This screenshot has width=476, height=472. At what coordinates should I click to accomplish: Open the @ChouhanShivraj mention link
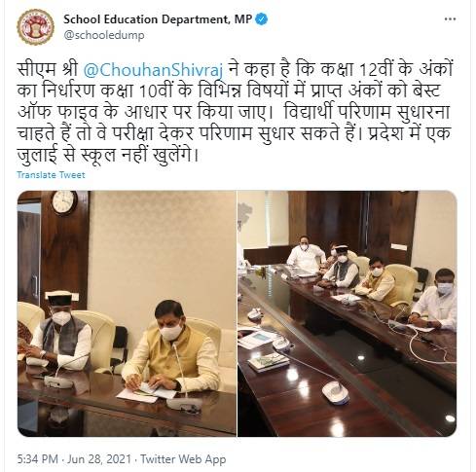pyautogui.click(x=153, y=70)
